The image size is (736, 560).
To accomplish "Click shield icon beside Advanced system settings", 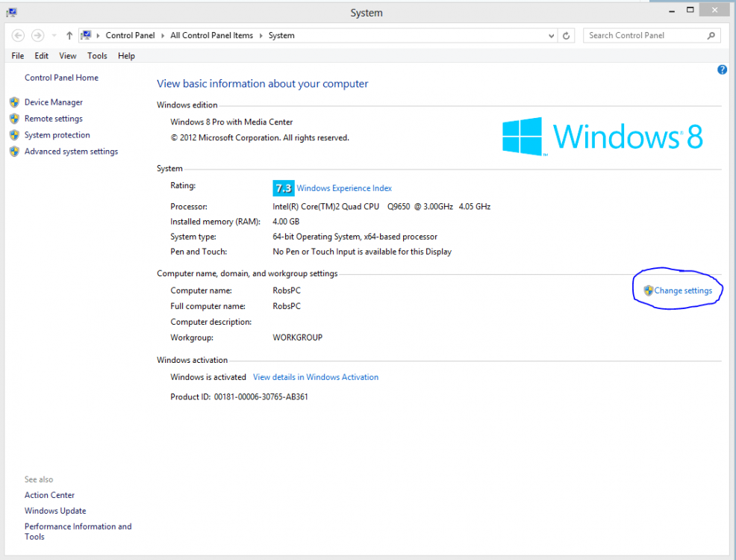I will tap(14, 152).
